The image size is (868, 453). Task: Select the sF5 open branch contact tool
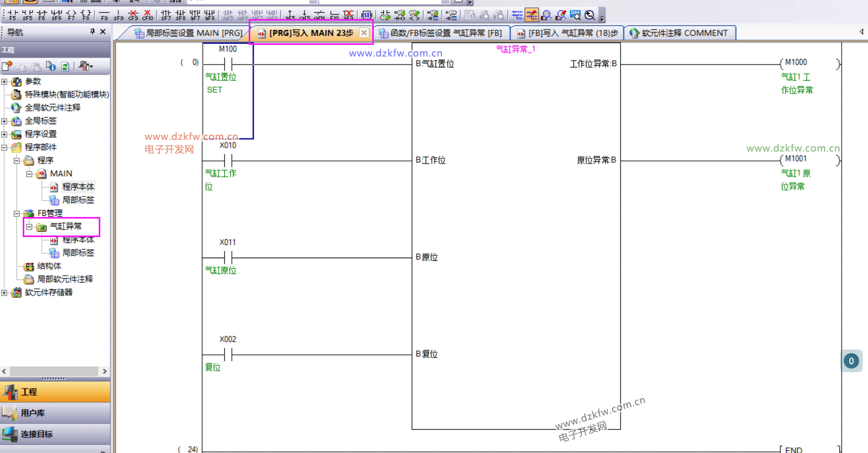coord(27,15)
